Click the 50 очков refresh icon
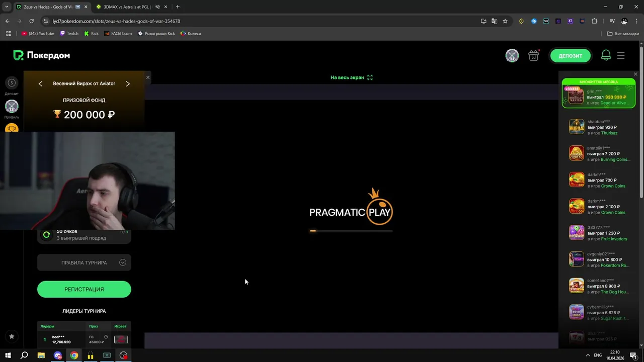Image resolution: width=644 pixels, height=362 pixels. (x=46, y=234)
